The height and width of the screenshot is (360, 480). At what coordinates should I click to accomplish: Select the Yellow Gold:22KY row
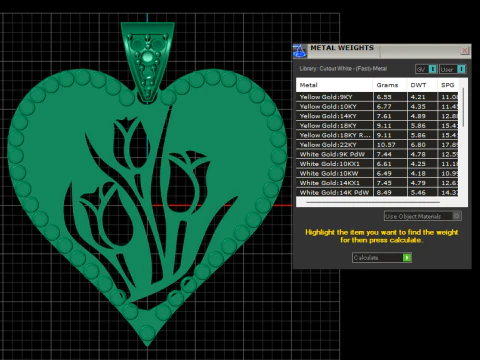tap(377, 145)
